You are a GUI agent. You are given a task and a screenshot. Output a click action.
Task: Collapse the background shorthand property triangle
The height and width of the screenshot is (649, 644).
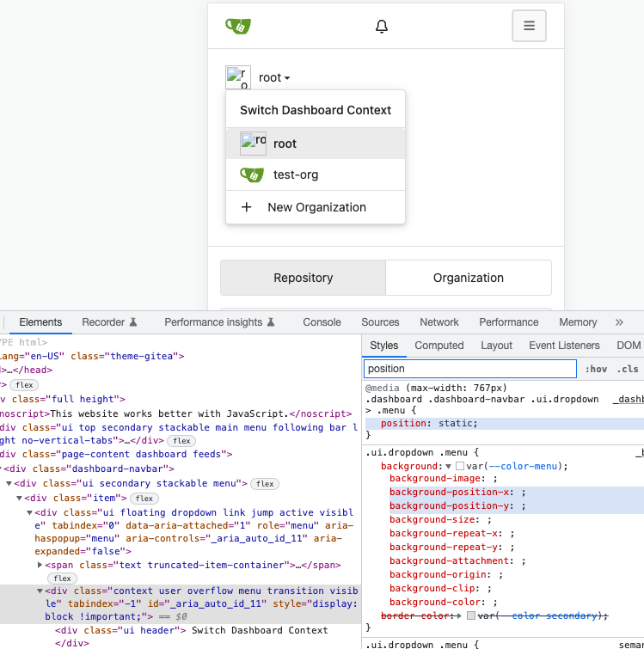click(448, 467)
